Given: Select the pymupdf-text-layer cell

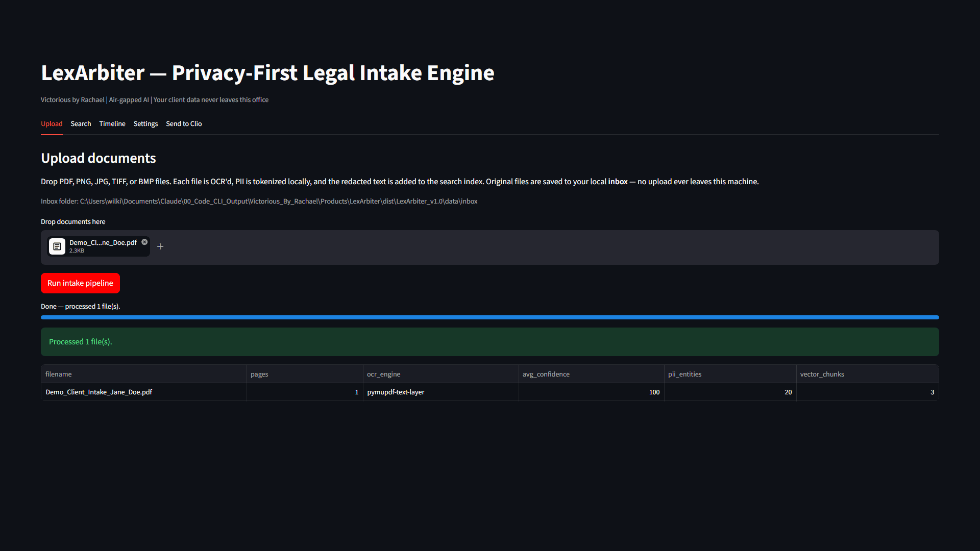Looking at the screenshot, I should (440, 392).
